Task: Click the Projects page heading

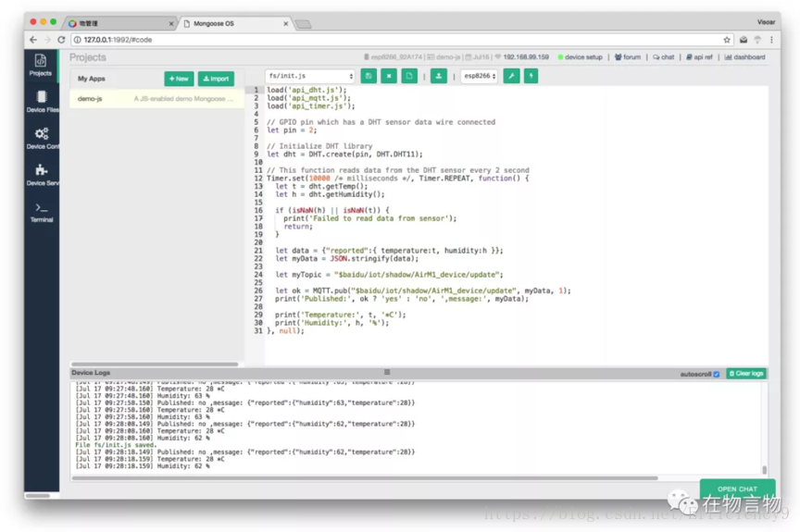Action: (x=88, y=57)
